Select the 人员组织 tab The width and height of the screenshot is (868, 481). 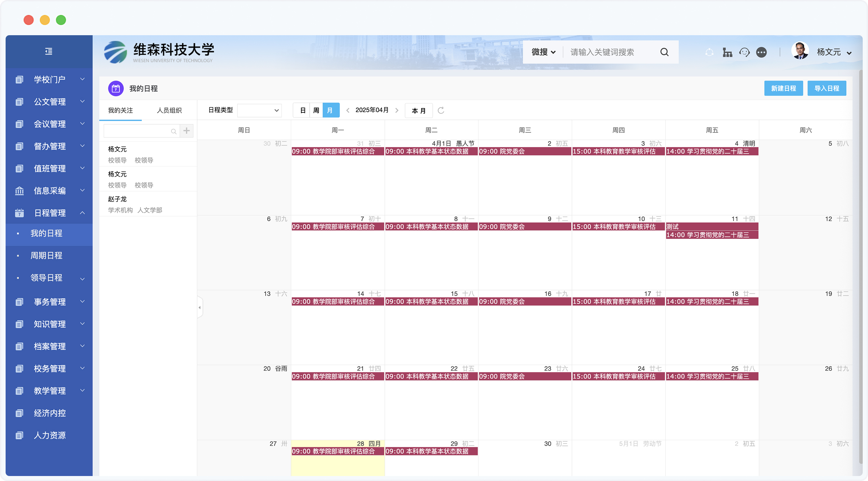pos(169,110)
